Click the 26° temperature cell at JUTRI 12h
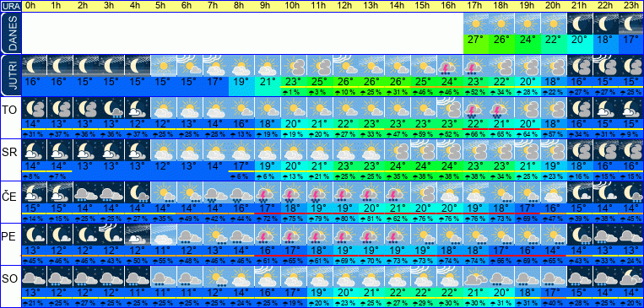 tap(345, 81)
